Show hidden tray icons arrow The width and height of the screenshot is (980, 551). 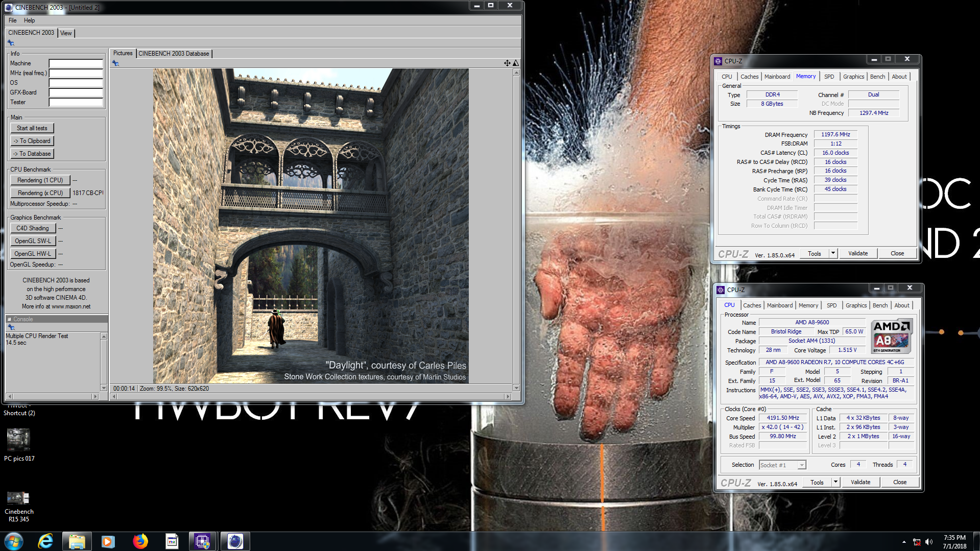point(904,542)
